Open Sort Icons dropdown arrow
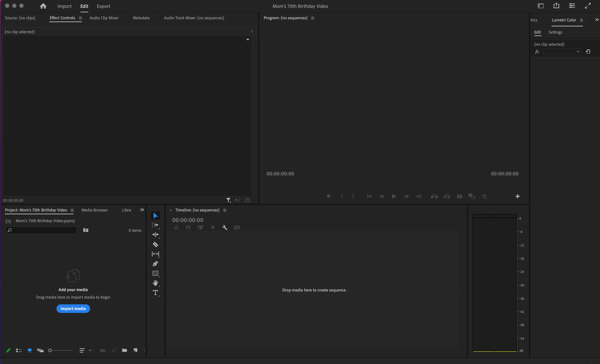This screenshot has width=600, height=364. pyautogui.click(x=90, y=350)
